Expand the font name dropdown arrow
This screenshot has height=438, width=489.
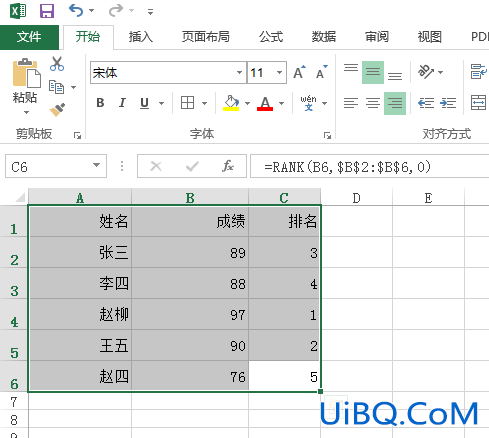(239, 73)
